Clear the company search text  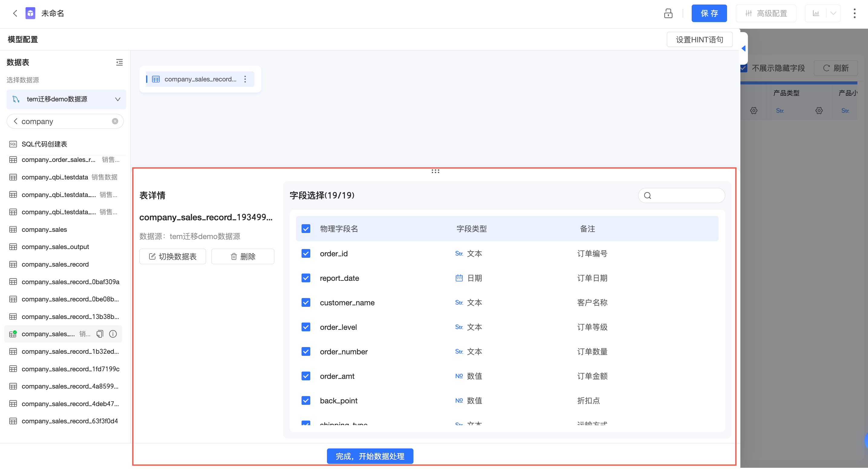coord(115,121)
